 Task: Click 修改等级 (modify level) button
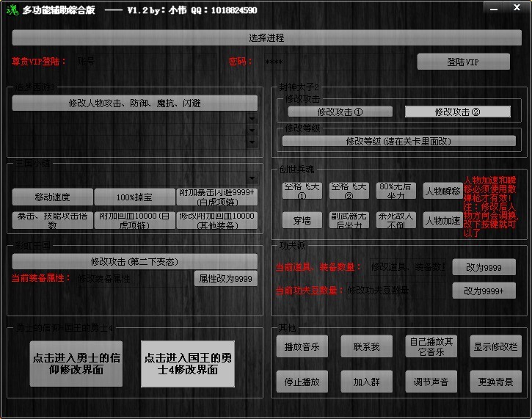pyautogui.click(x=399, y=141)
